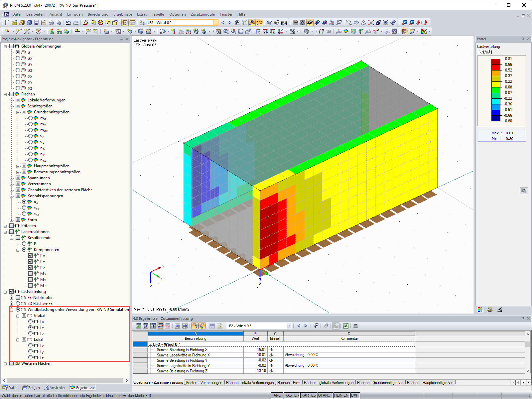The image size is (532, 399).
Task: Export the results table to Excel
Action: 346,326
